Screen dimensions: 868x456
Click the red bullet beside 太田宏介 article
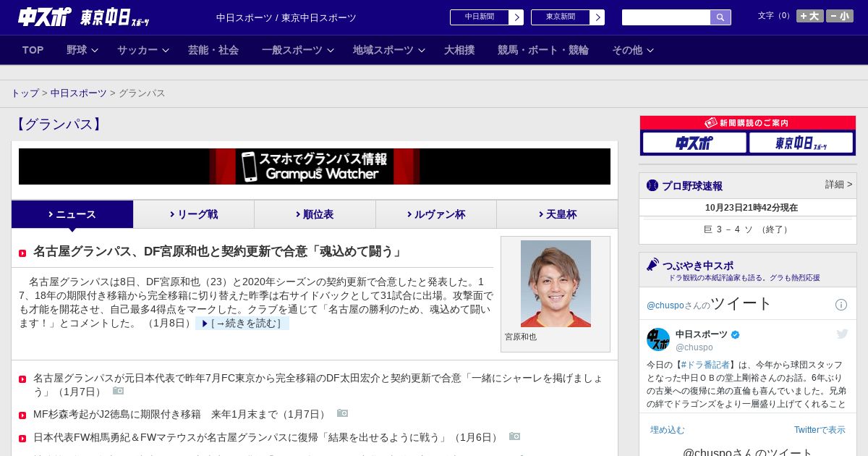coord(22,379)
